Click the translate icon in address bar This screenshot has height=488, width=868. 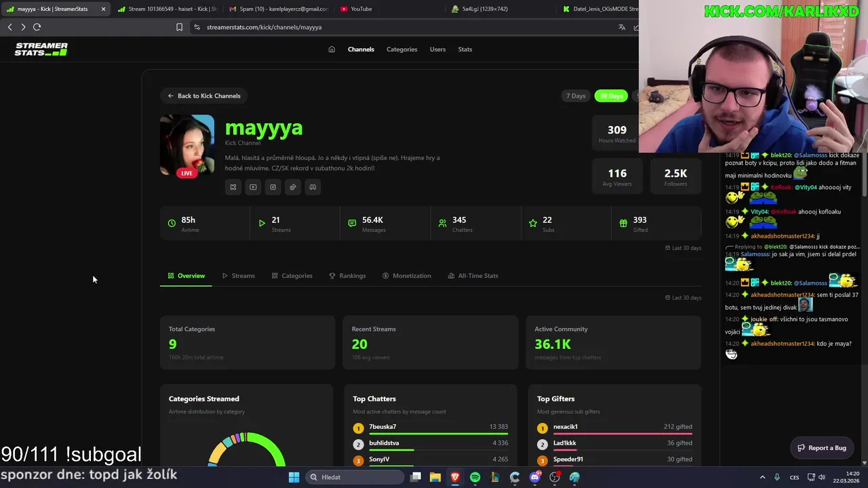[x=622, y=27]
